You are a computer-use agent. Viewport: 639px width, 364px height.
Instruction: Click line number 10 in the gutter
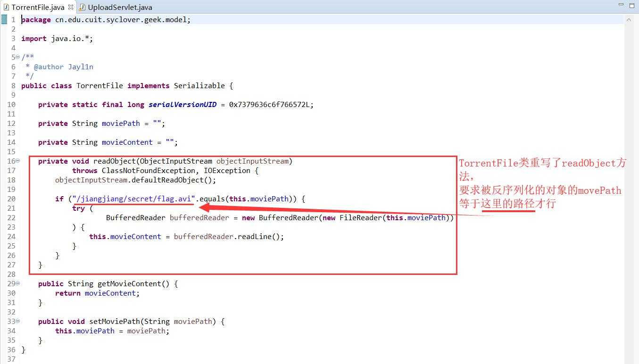click(x=11, y=104)
